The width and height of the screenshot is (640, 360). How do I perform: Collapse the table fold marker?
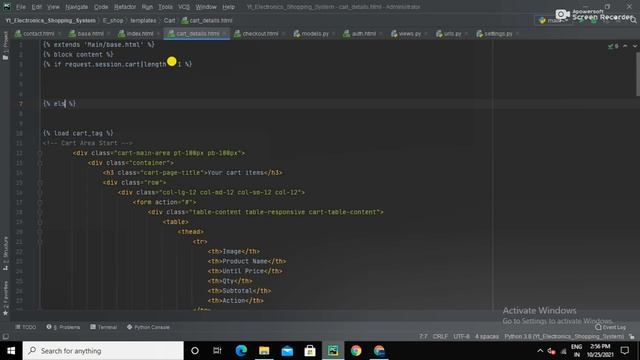click(40, 222)
